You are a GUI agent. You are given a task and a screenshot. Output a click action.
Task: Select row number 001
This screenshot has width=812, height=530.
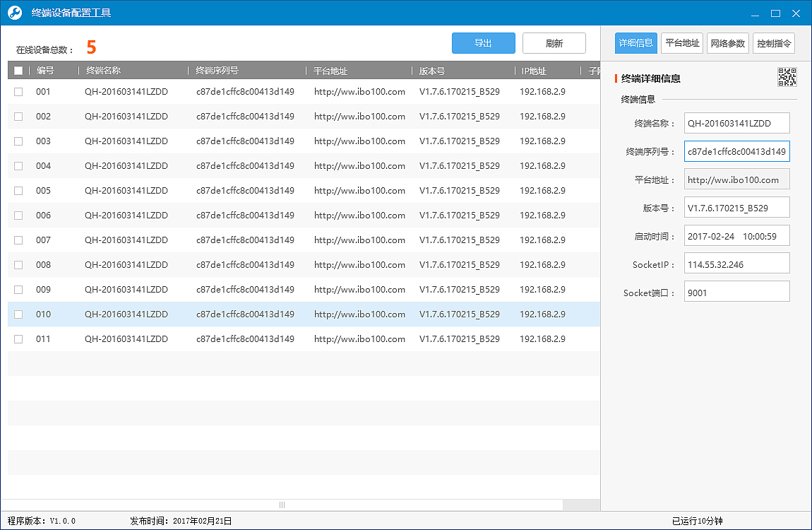tap(43, 92)
